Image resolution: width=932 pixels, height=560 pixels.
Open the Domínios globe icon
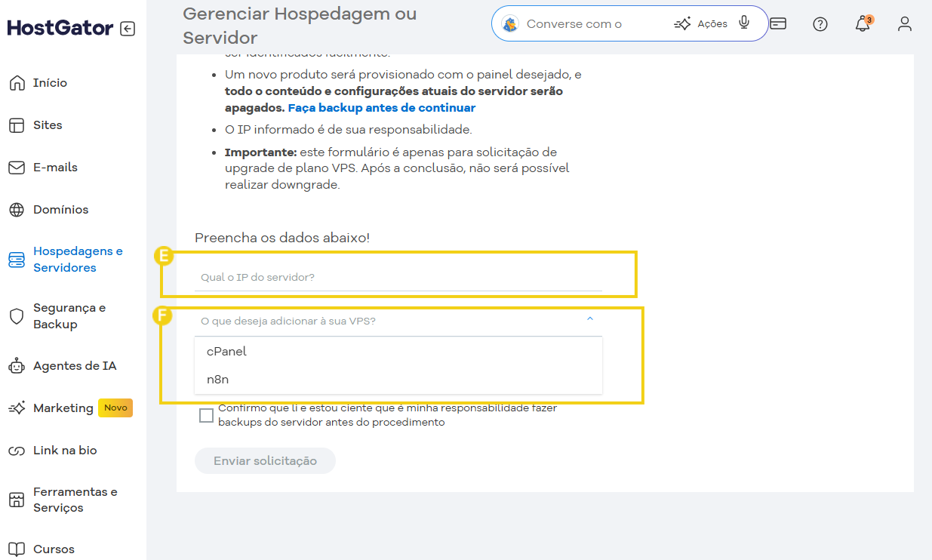[17, 209]
